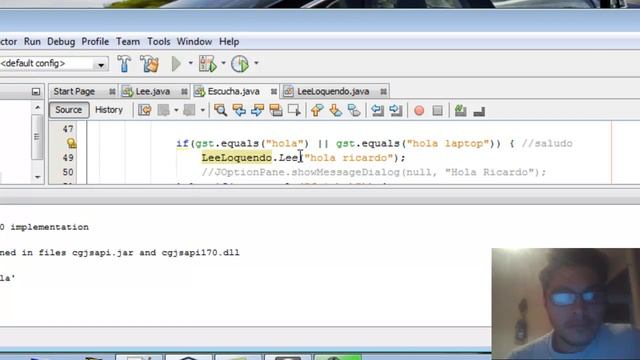Image resolution: width=640 pixels, height=360 pixels.
Task: Open the Help menu
Action: 229,42
